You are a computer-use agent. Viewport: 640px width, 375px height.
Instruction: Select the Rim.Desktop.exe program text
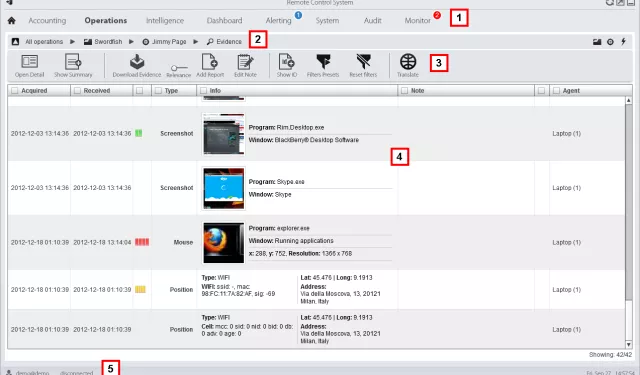click(x=286, y=128)
